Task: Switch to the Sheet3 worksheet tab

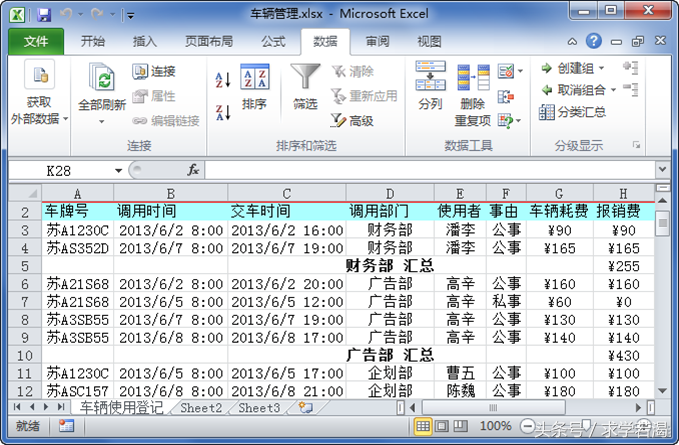Action: tap(259, 408)
